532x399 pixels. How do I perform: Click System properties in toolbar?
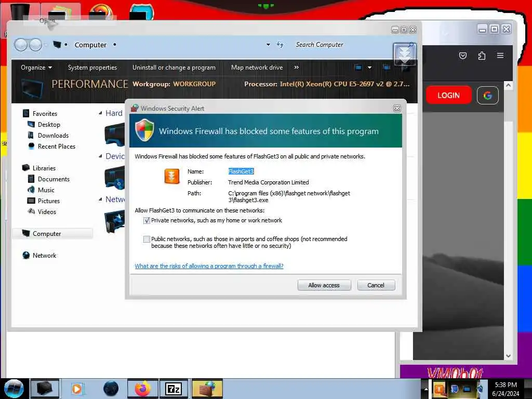pos(92,68)
